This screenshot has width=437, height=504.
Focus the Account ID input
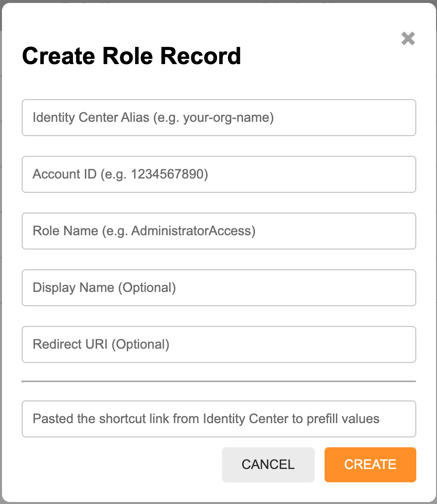(218, 175)
